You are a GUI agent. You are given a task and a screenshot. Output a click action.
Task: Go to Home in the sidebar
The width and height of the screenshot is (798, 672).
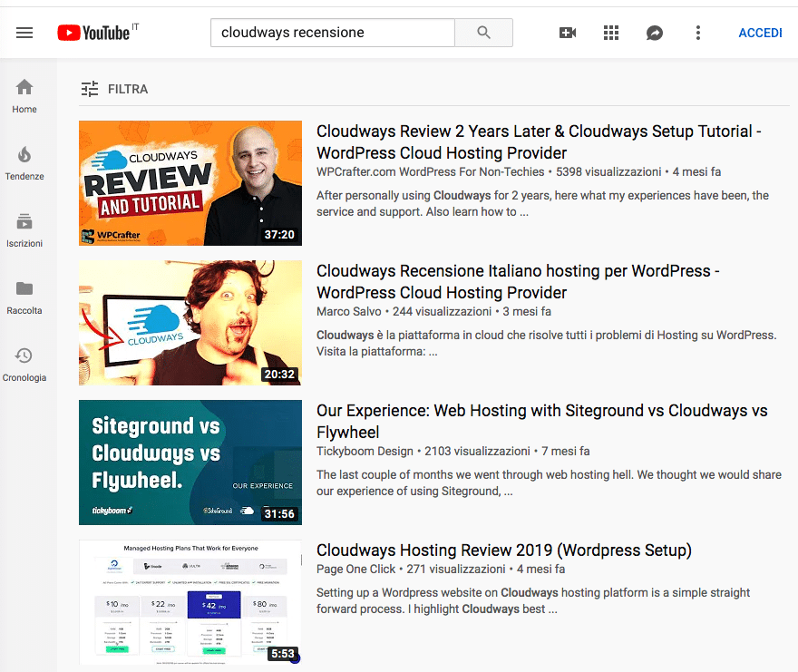point(24,96)
